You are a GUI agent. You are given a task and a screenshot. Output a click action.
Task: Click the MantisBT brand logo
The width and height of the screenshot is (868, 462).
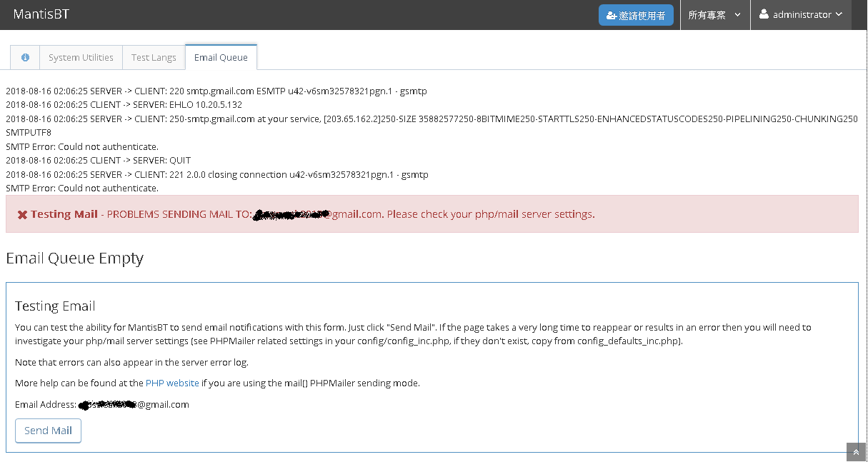[41, 14]
